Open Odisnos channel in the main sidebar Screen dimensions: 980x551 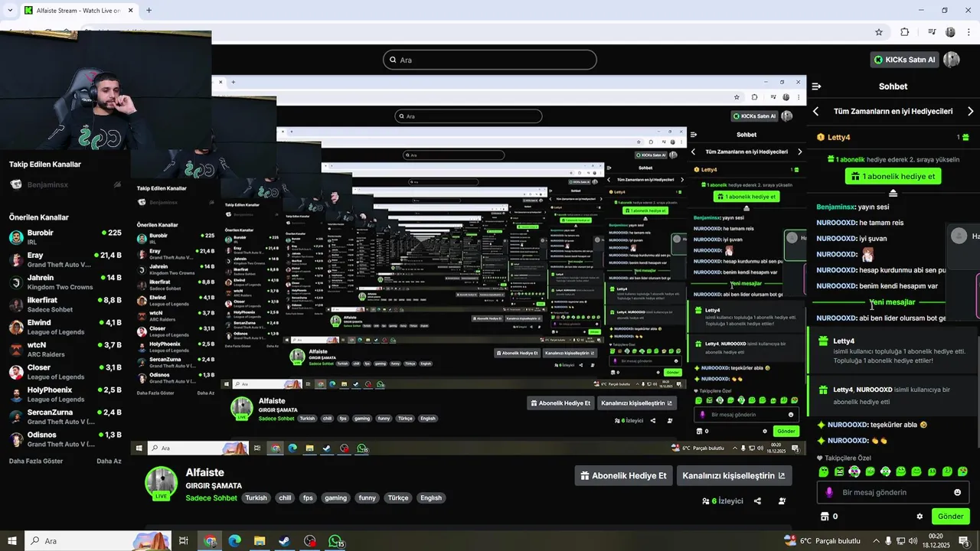(65, 439)
